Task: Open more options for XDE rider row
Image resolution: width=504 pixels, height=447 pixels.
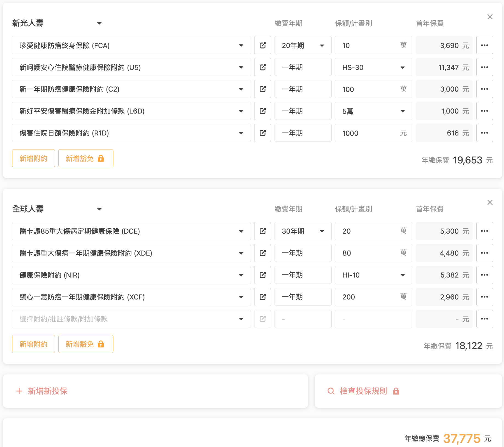Action: [484, 253]
